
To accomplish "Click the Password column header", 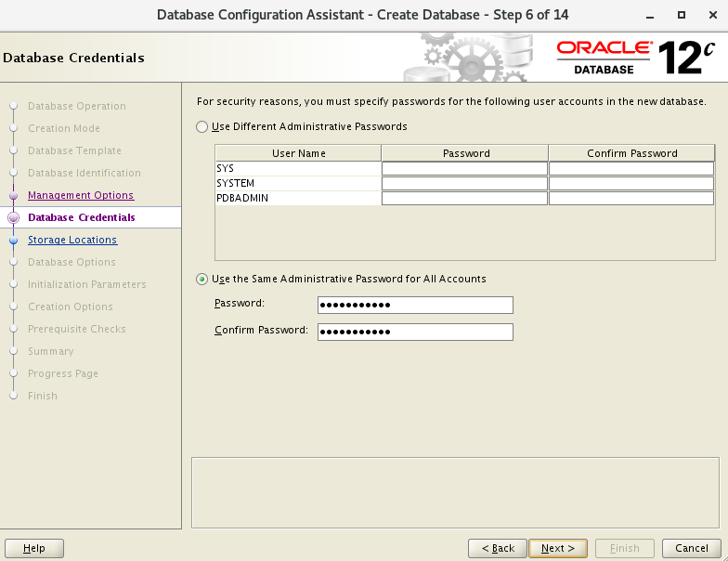I will [464, 153].
